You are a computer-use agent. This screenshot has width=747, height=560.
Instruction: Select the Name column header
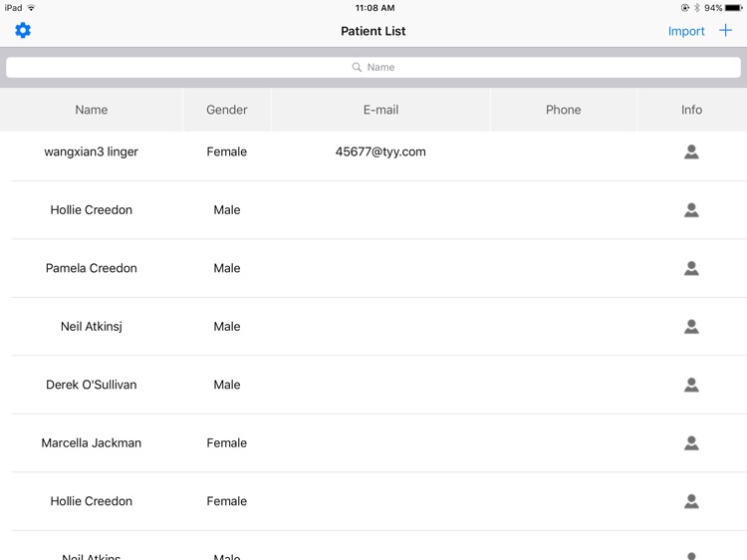(92, 110)
